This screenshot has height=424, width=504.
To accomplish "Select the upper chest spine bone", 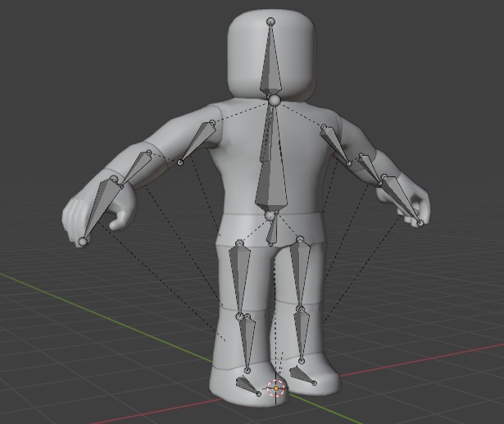I will 266,135.
